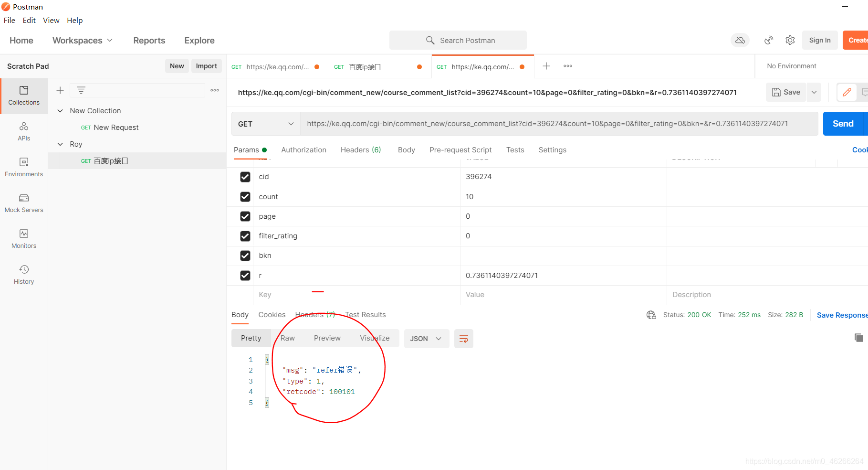Open the Monitors sidebar panel

(x=24, y=239)
